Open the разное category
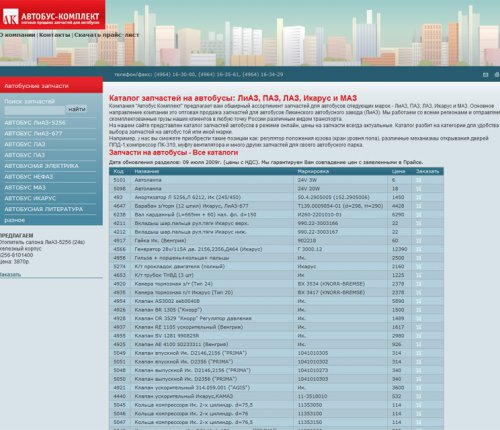Screen dimensions: 500x430 pyautogui.click(x=14, y=220)
